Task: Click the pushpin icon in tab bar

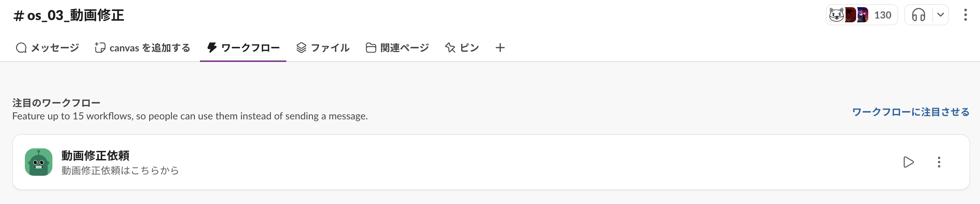Action: coord(451,48)
